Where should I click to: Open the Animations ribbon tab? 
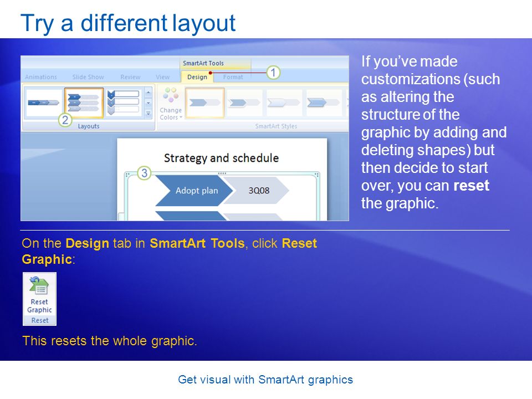pyautogui.click(x=40, y=77)
